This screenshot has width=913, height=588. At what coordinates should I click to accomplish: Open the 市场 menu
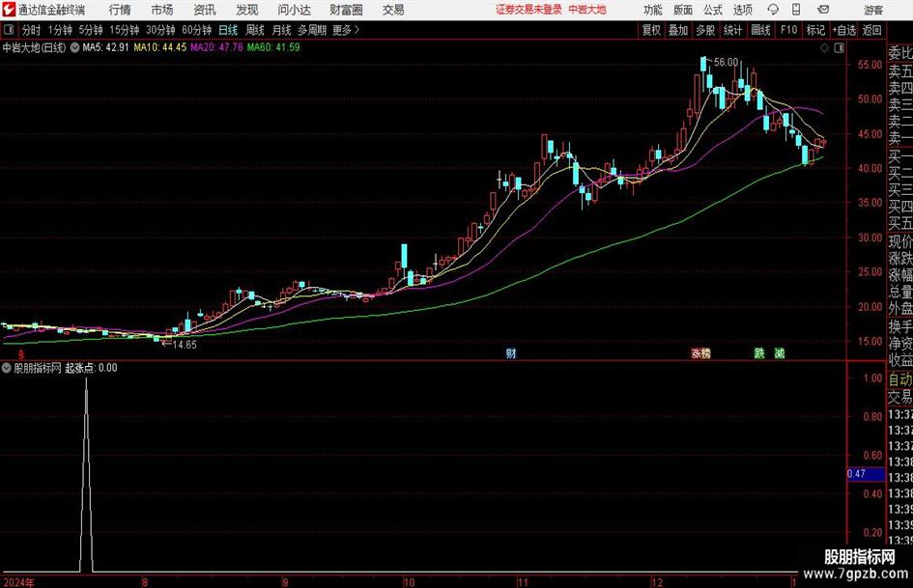tap(162, 10)
